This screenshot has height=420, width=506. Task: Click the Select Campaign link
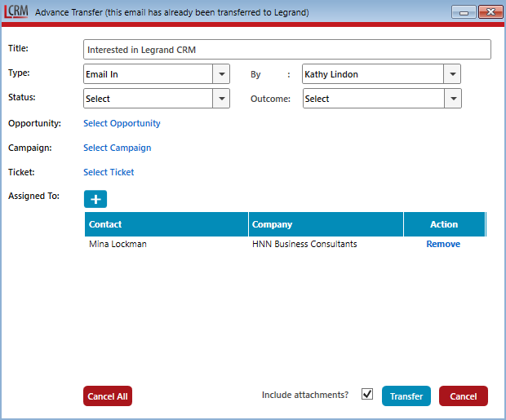point(117,148)
